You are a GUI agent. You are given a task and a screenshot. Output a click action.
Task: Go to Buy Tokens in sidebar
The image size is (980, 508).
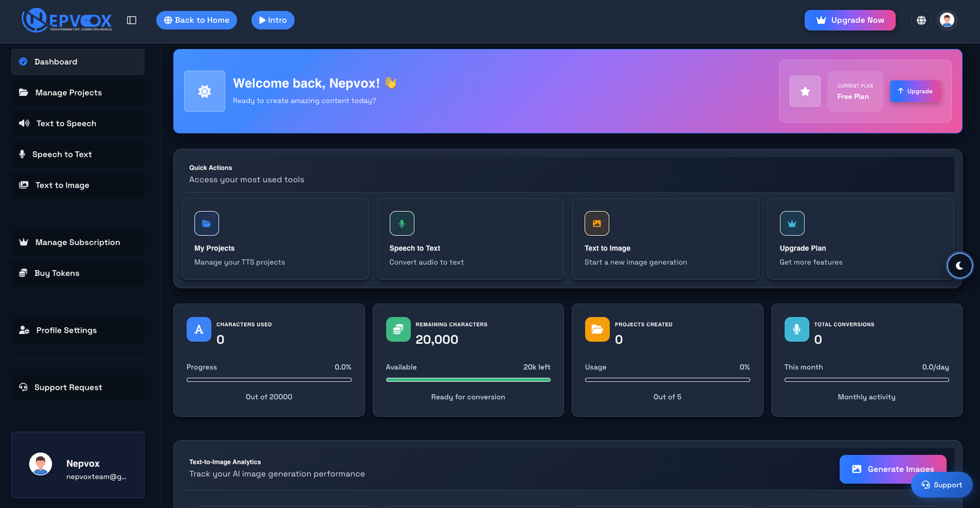[57, 273]
